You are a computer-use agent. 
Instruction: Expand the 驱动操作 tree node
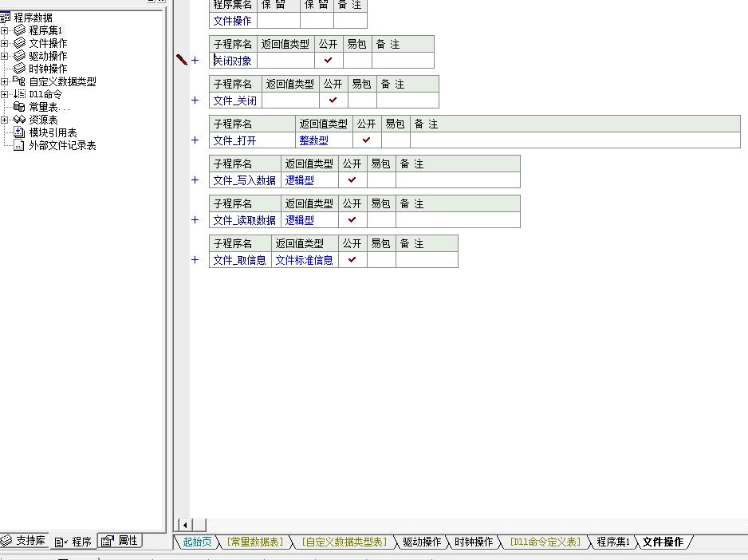click(x=5, y=56)
